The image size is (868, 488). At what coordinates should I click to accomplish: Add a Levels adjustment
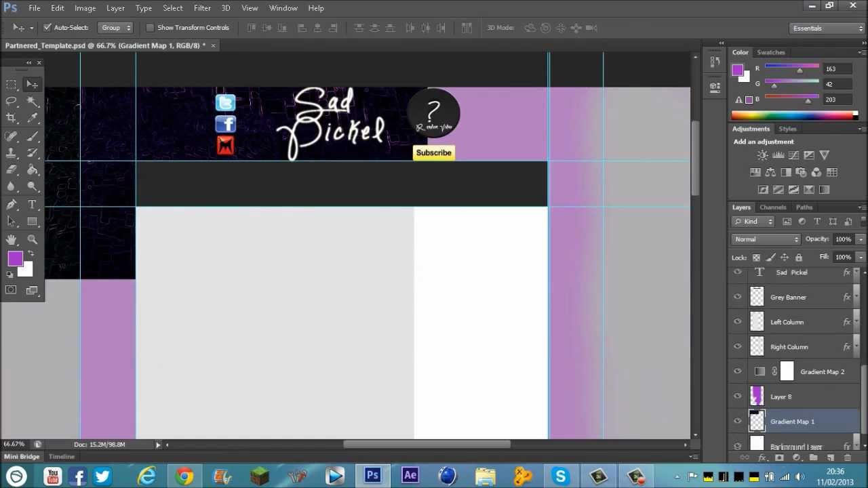tap(778, 155)
